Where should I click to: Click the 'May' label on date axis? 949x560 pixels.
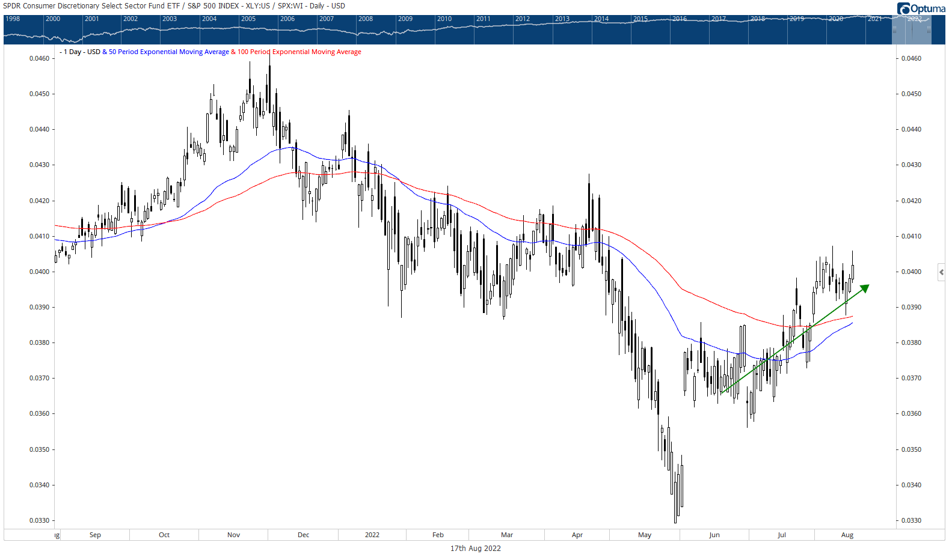point(645,535)
